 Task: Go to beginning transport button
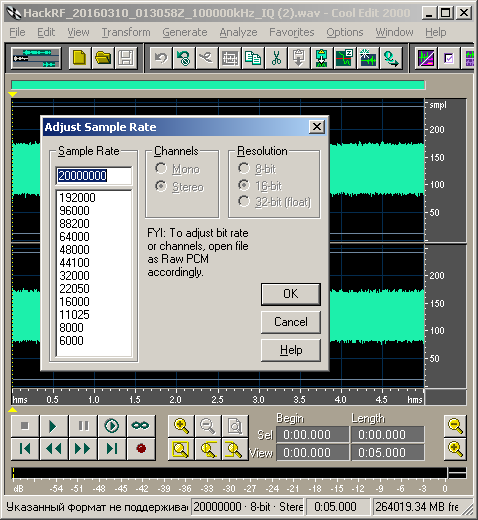pyautogui.click(x=25, y=449)
